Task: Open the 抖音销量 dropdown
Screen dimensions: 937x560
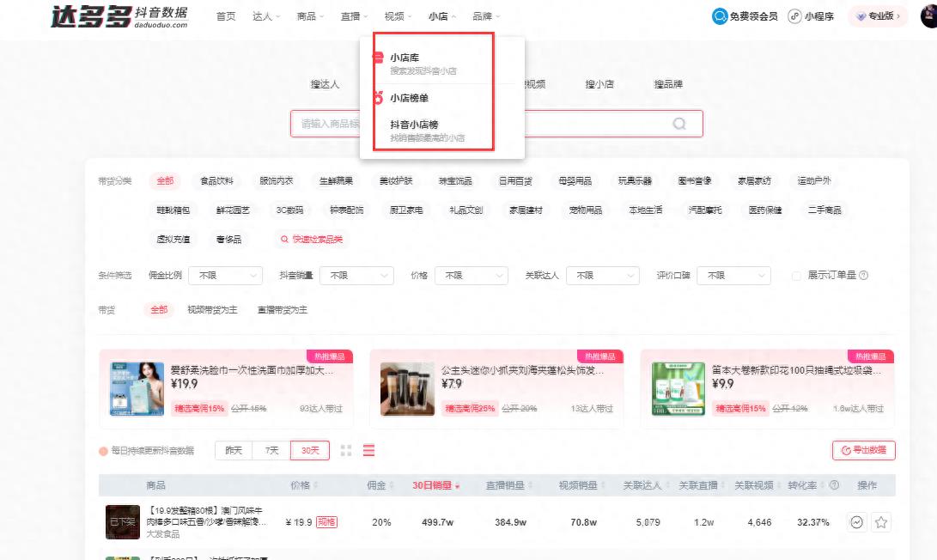Action: tap(356, 276)
